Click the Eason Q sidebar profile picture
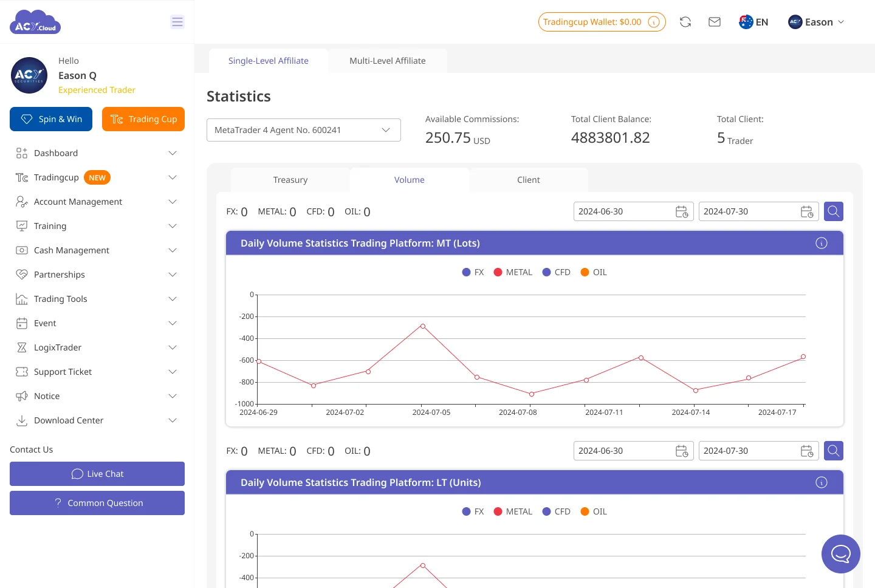The width and height of the screenshot is (875, 588). 29,75
